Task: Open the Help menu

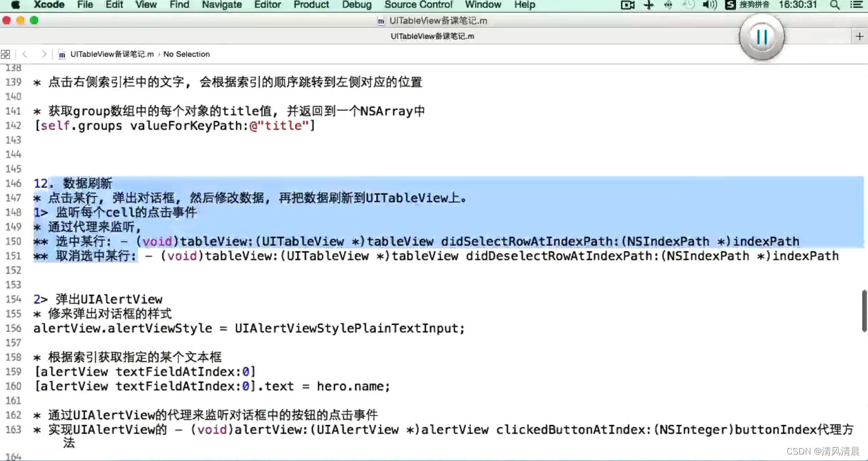Action: [x=525, y=5]
